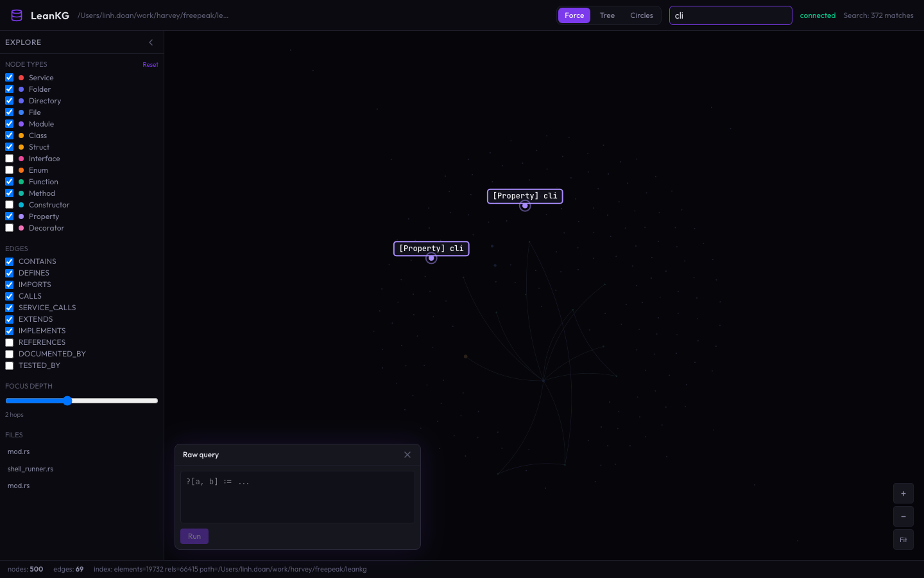Image resolution: width=924 pixels, height=578 pixels.
Task: Enable REFERENCES edges
Action: click(x=9, y=342)
